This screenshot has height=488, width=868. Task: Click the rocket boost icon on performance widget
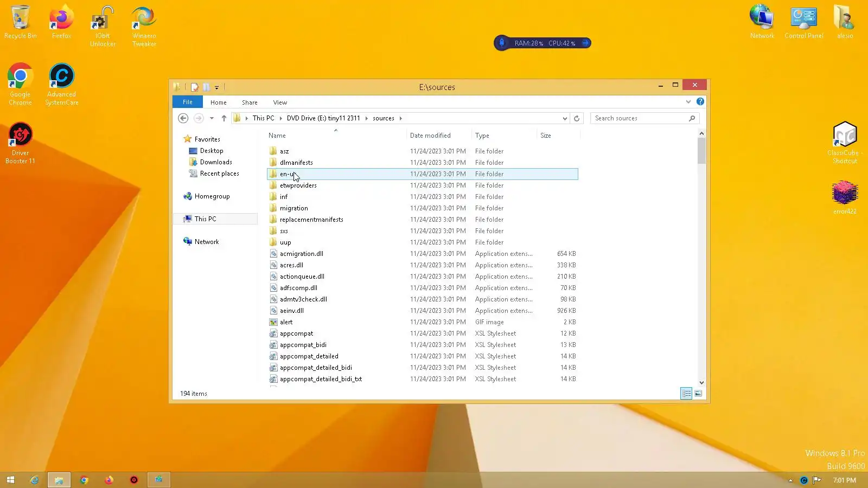click(502, 43)
